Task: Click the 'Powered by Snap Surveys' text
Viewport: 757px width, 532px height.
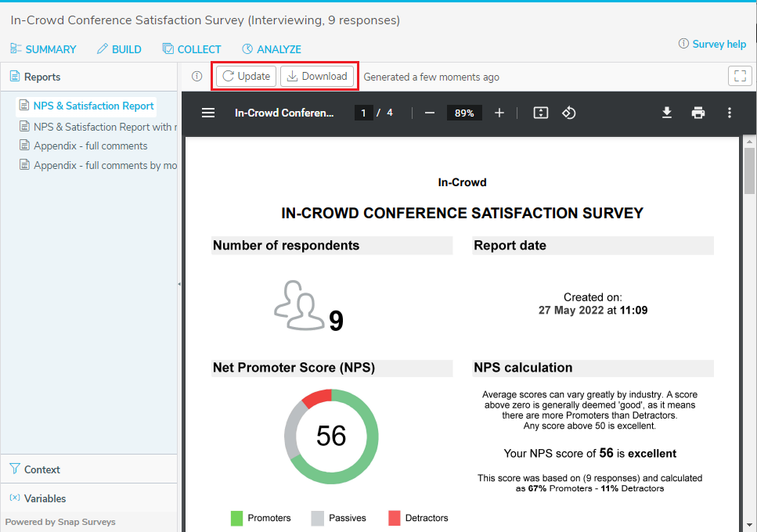Action: 60,522
